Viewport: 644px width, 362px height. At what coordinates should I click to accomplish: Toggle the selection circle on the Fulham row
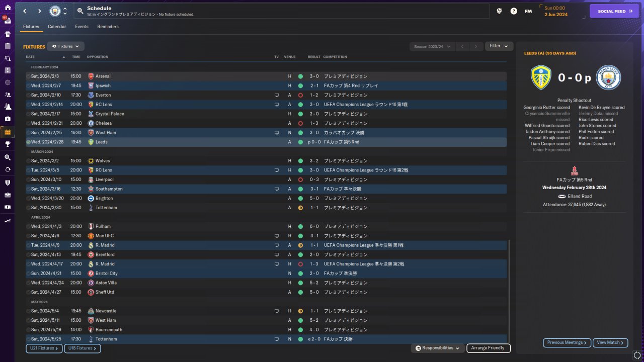coord(29,227)
